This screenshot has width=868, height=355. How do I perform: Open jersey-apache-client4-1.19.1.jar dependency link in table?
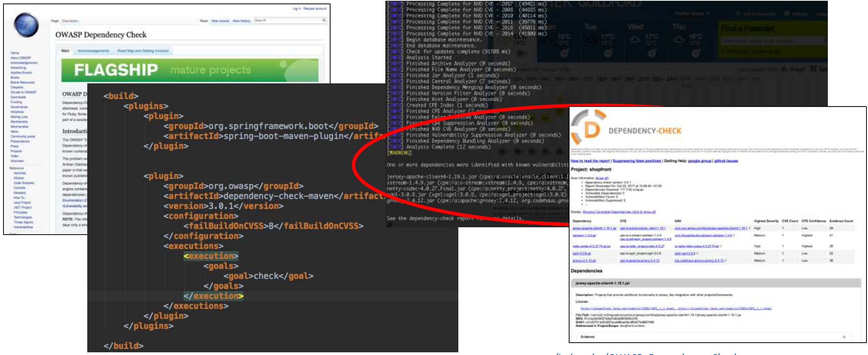tap(594, 228)
